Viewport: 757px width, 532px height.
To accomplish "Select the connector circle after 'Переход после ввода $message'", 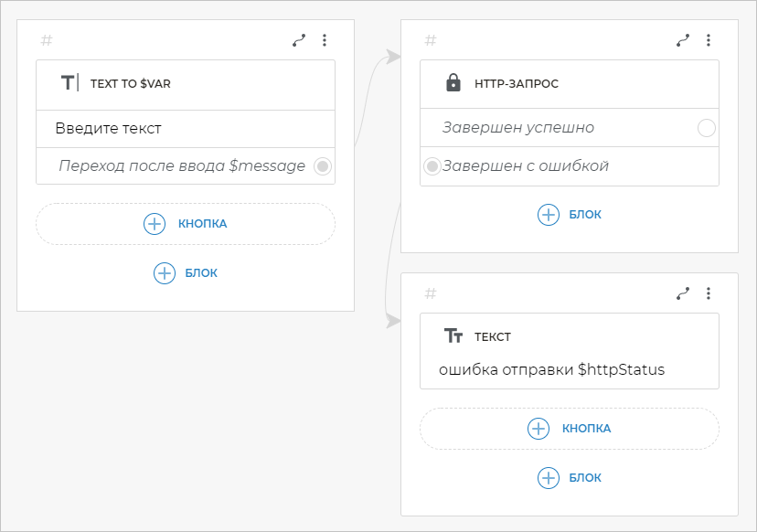I will click(322, 166).
